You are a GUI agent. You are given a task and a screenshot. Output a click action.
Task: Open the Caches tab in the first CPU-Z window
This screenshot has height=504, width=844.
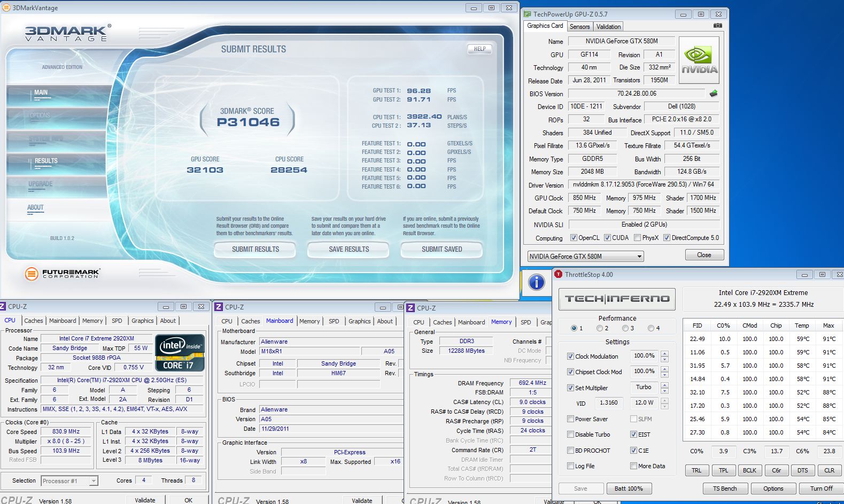pos(34,321)
